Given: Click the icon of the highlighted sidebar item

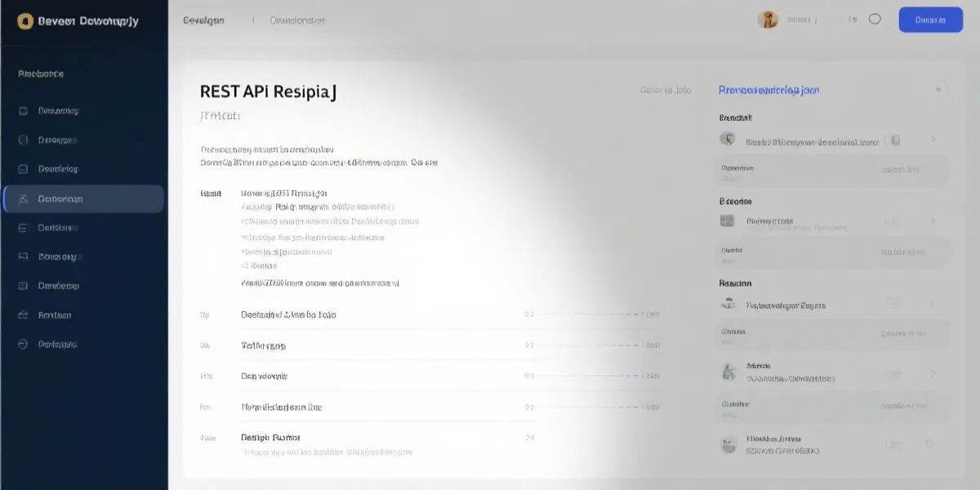Looking at the screenshot, I should tap(23, 198).
